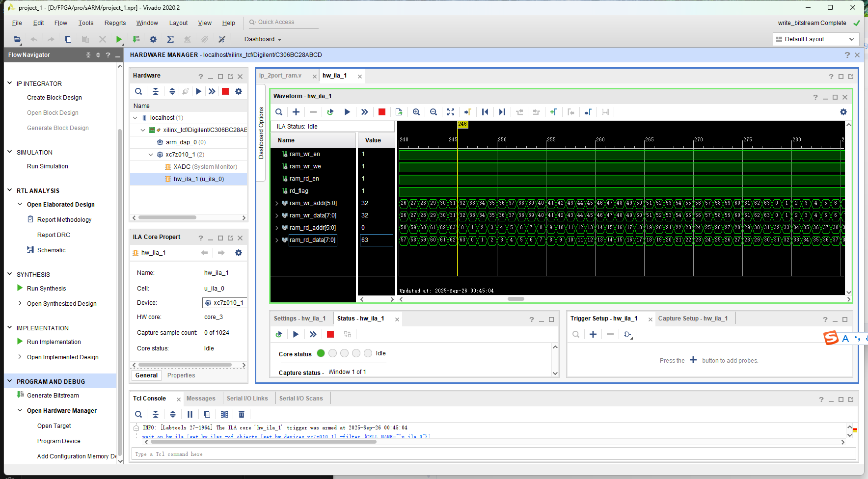Clear Tcl Console with trash icon
The width and height of the screenshot is (868, 479).
coord(242,414)
